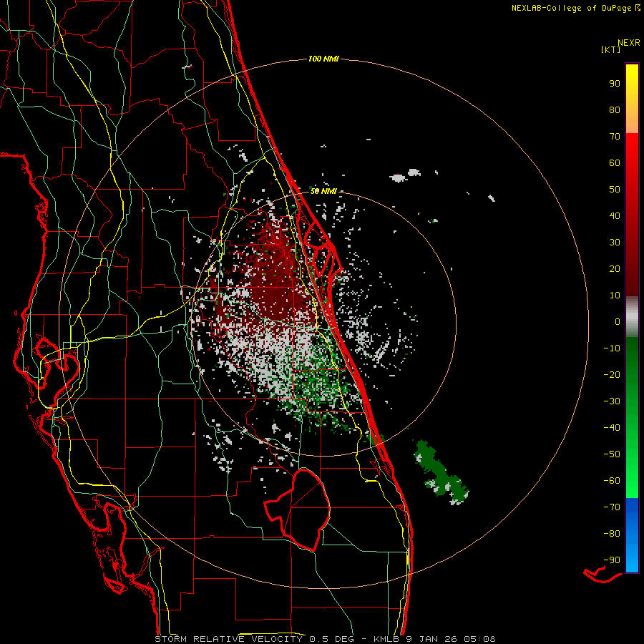Click the -50 value on velocity scale
This screenshot has width=644, height=644.
pos(612,454)
